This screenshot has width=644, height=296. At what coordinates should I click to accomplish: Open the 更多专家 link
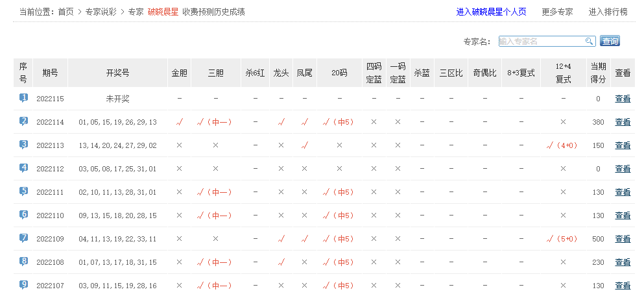click(557, 12)
